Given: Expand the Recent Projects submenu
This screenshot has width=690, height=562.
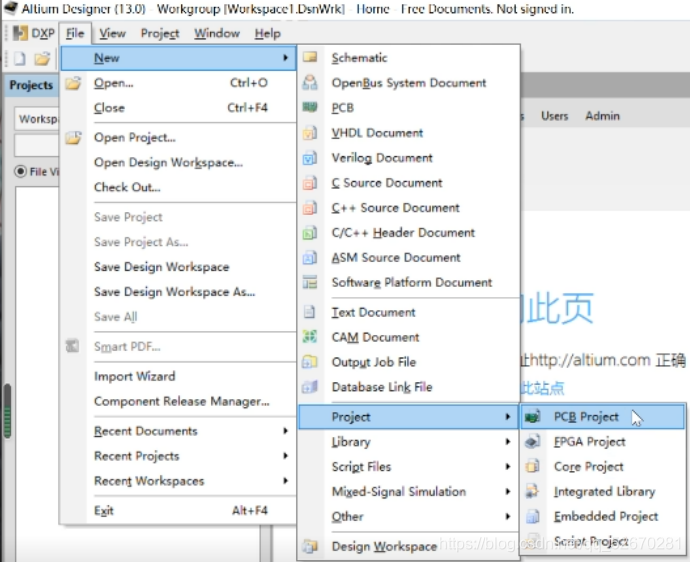Looking at the screenshot, I should (x=178, y=456).
